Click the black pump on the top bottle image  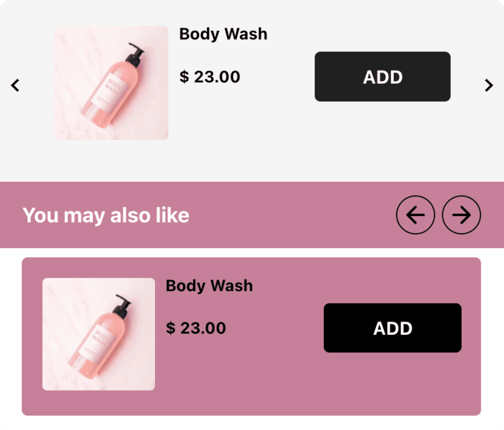click(134, 55)
